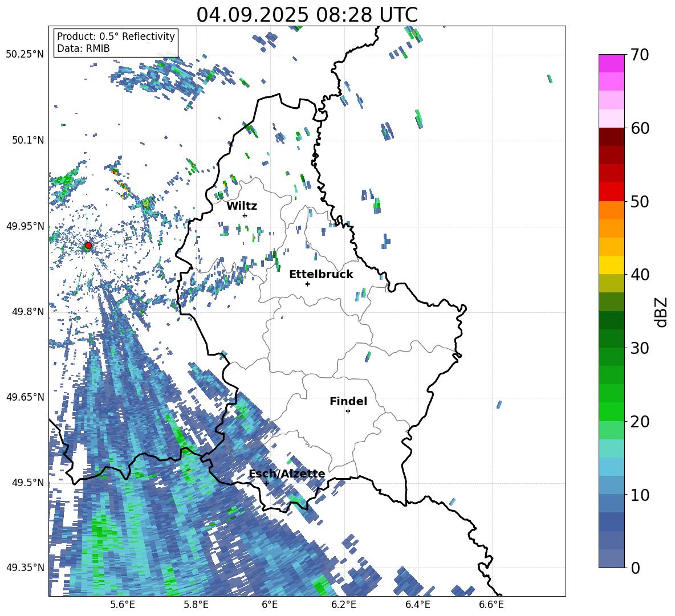Click the Findel city label
The height and width of the screenshot is (616, 675).
[x=348, y=401]
